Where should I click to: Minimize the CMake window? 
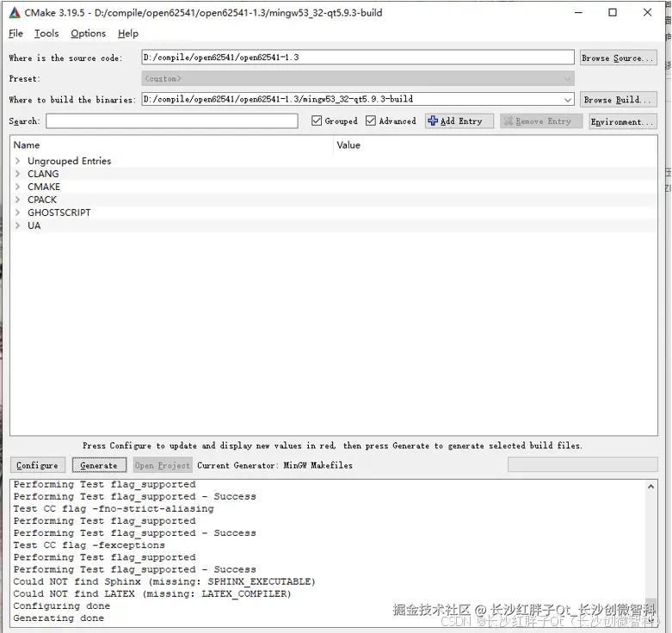578,12
